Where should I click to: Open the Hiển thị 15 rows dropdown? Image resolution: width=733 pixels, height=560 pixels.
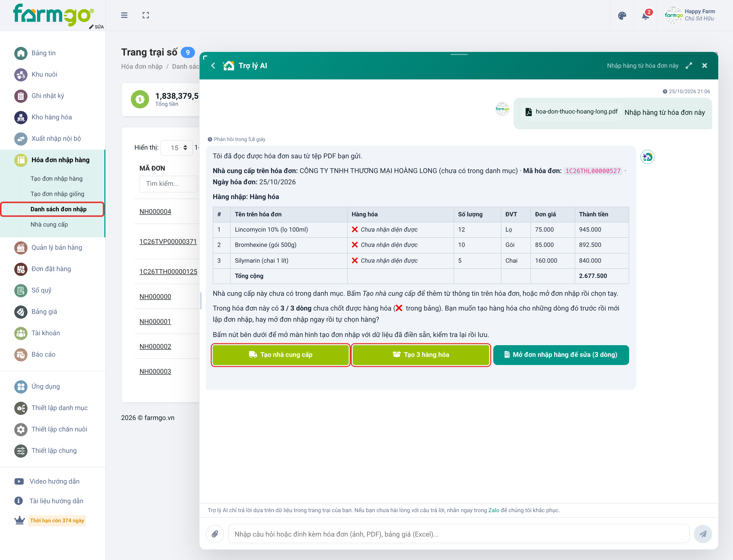176,148
